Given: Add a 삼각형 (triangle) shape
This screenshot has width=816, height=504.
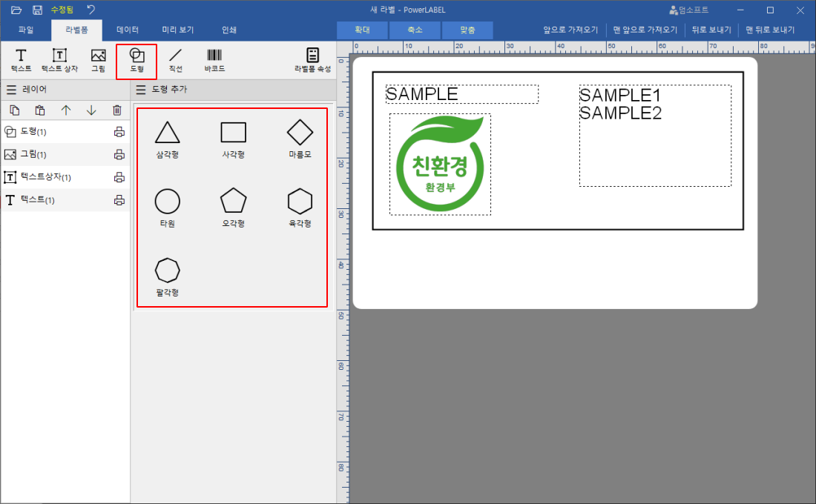Looking at the screenshot, I should (167, 138).
